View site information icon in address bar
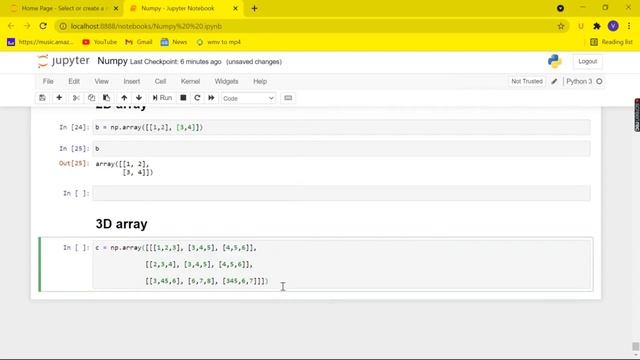 pyautogui.click(x=63, y=27)
